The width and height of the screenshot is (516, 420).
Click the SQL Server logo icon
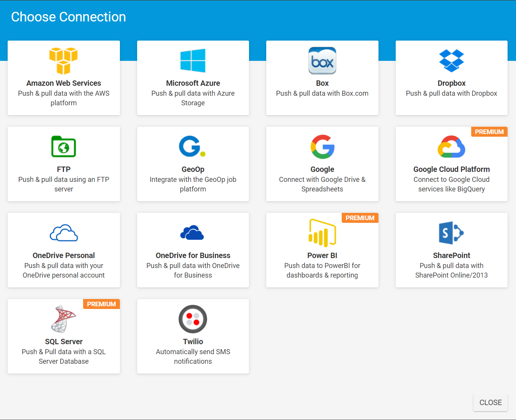[x=64, y=319]
